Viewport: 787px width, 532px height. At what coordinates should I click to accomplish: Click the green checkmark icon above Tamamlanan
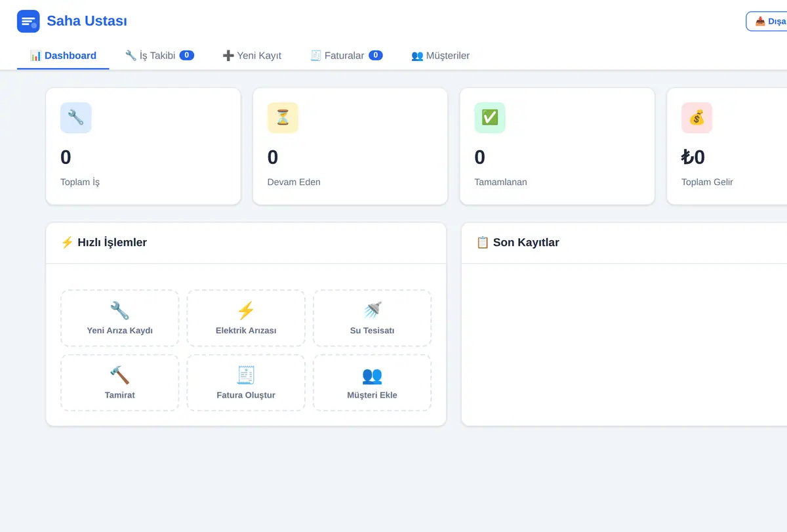[490, 117]
